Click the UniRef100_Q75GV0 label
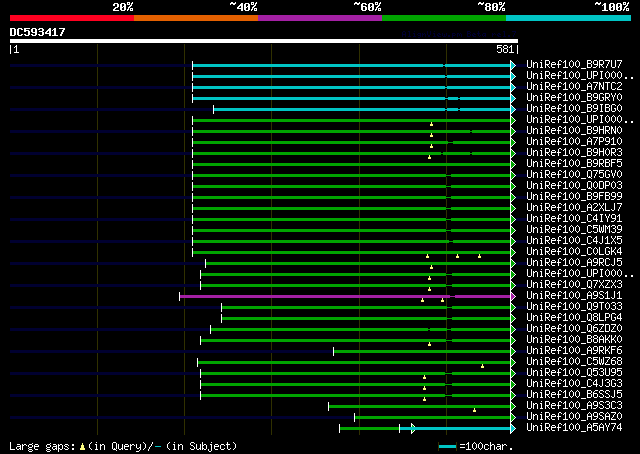Screen dimensions: 640x454 [574, 175]
